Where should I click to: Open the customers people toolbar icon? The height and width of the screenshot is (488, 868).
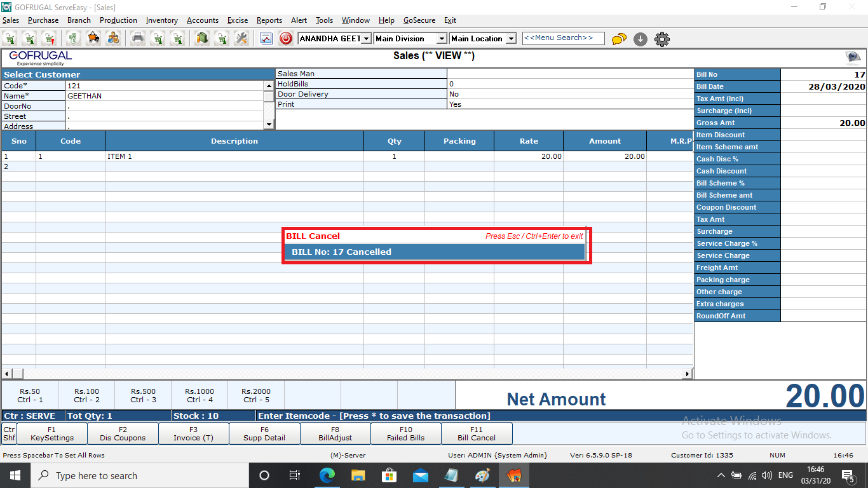[113, 38]
